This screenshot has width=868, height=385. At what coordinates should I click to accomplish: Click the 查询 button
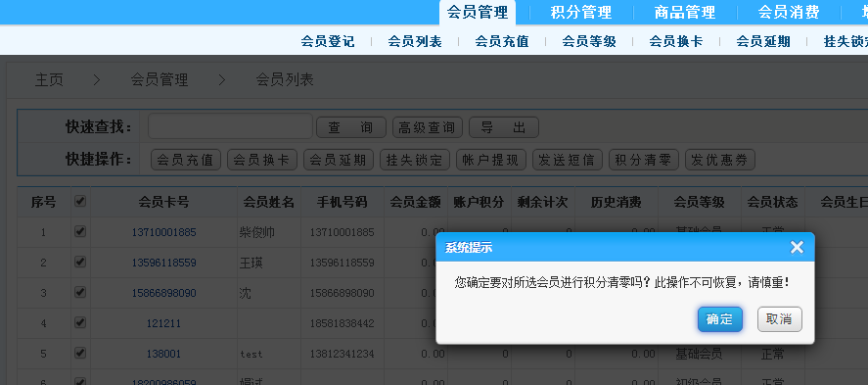click(x=351, y=128)
